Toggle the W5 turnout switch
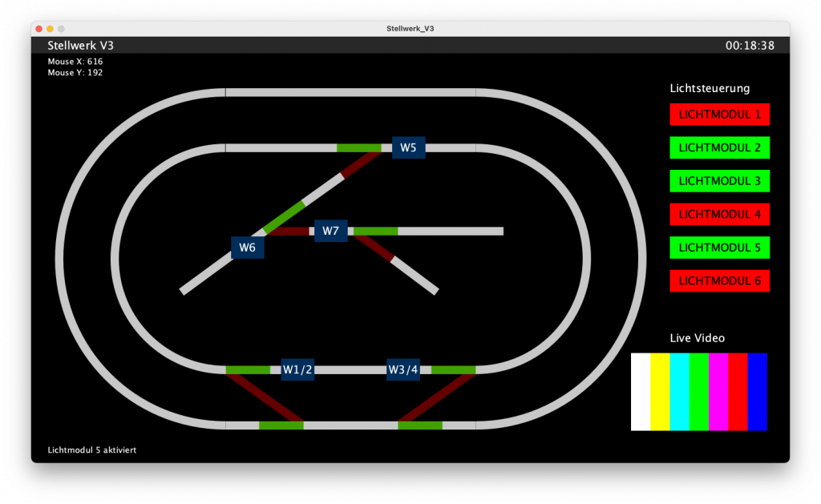Screen dimensions: 821x504 [x=408, y=147]
